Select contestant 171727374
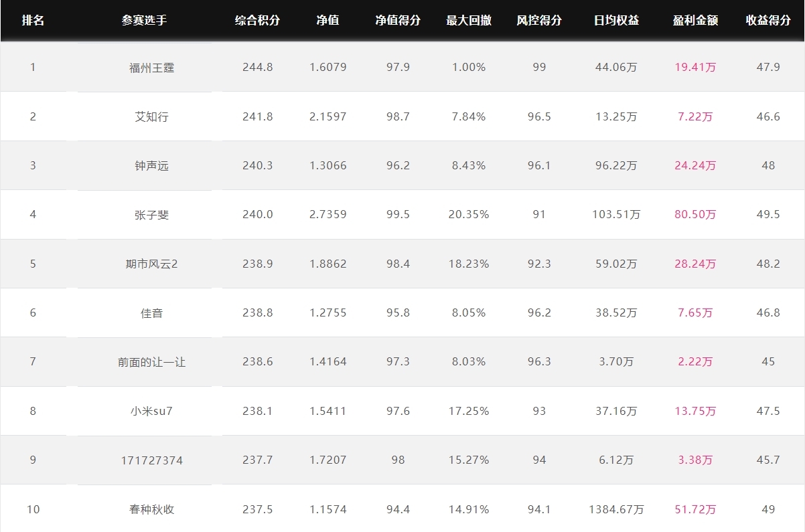This screenshot has height=532, width=805. tap(151, 460)
